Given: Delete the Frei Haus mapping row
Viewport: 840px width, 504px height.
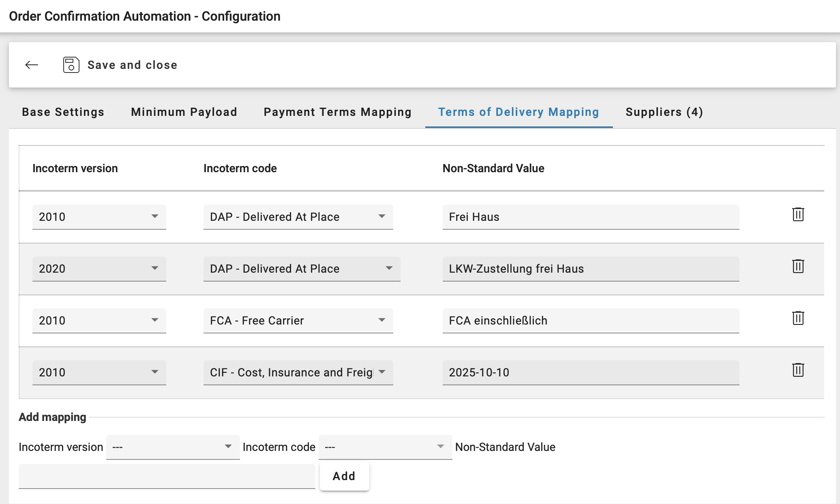Looking at the screenshot, I should click(798, 215).
